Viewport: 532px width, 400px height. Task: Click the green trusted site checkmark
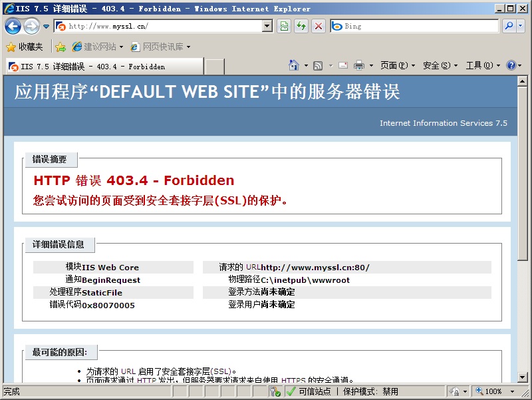click(x=291, y=391)
